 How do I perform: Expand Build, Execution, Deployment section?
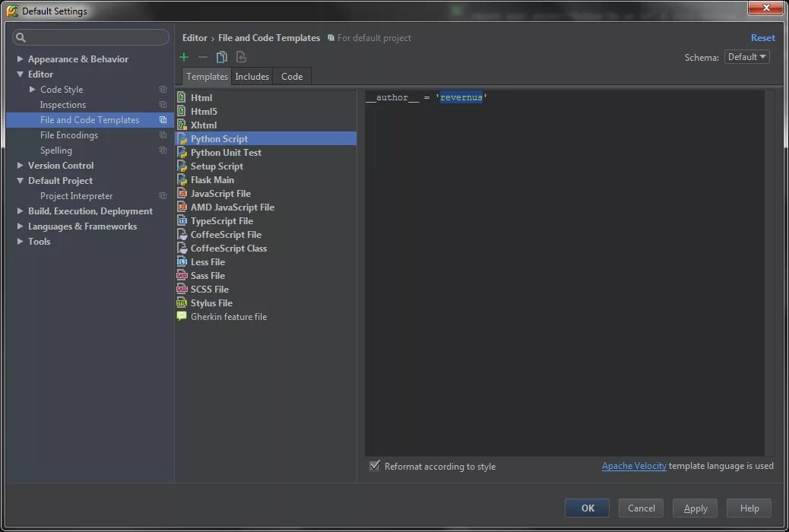pyautogui.click(x=20, y=211)
